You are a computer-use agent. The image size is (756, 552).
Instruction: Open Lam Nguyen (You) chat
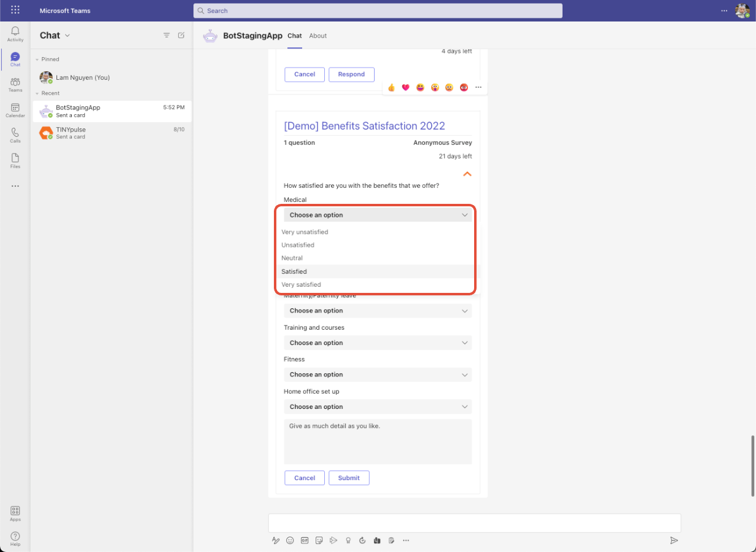112,77
